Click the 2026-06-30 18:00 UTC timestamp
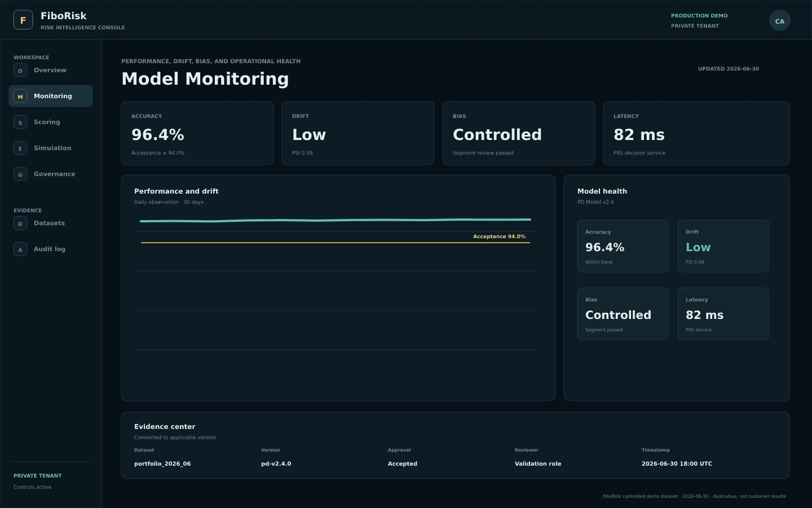812x508 pixels. (x=677, y=464)
